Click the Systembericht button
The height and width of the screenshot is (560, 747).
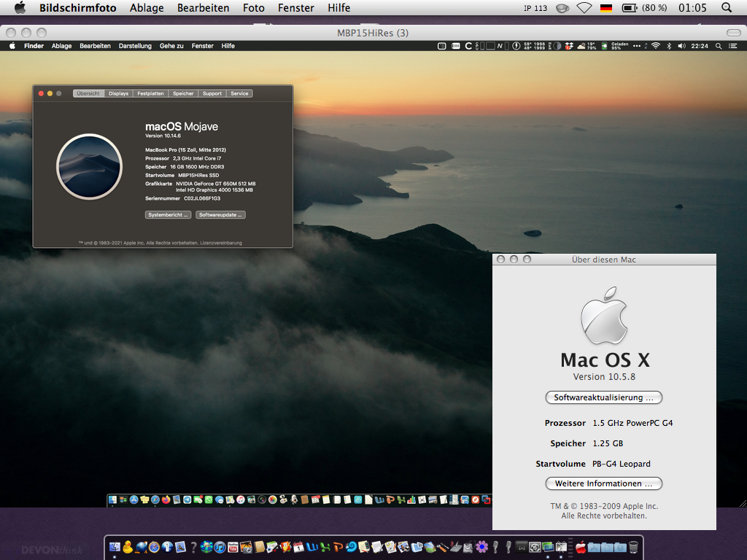click(x=169, y=215)
